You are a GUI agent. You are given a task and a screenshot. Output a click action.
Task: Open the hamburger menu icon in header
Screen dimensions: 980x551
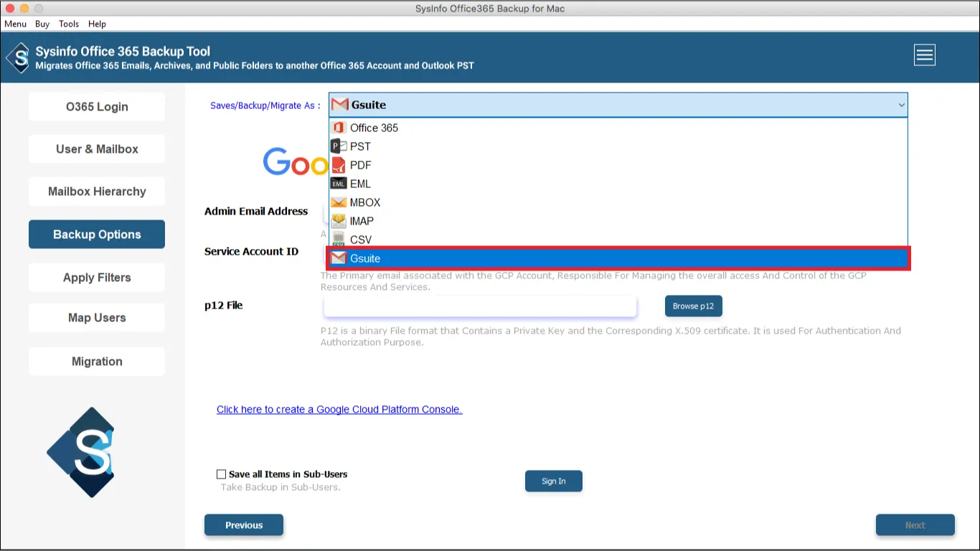click(924, 55)
